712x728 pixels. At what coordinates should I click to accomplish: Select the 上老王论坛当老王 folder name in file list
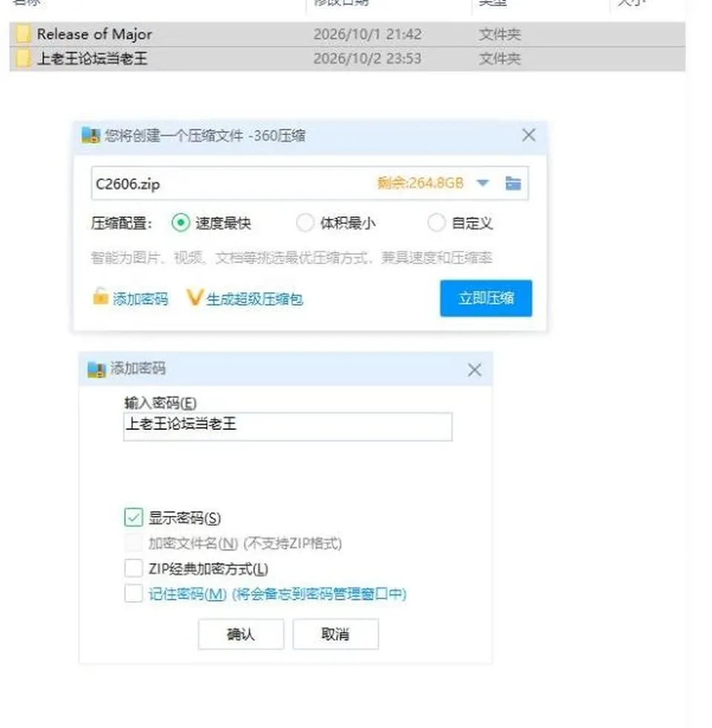(93, 59)
